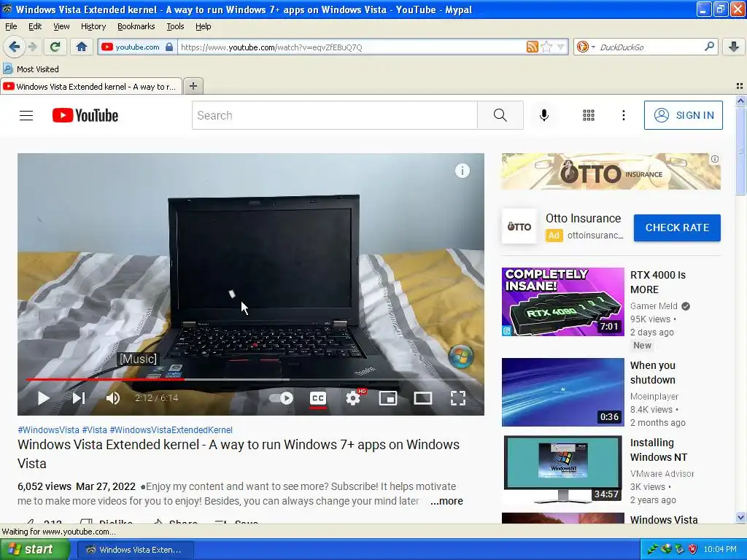Viewport: 747px width, 560px height.
Task: Open the list all tabs button
Action: 740,86
